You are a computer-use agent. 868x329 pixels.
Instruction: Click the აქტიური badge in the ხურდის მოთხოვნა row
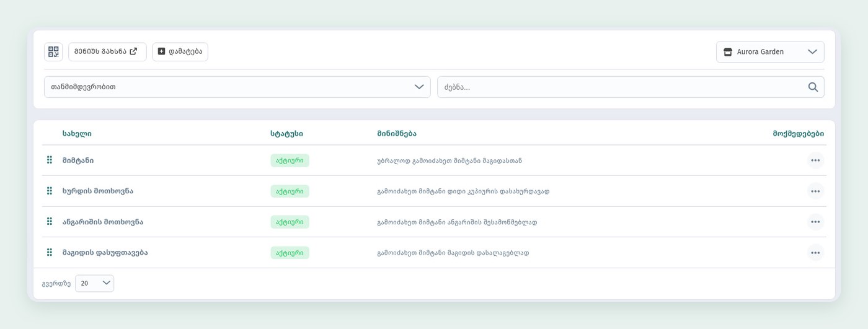pos(290,191)
